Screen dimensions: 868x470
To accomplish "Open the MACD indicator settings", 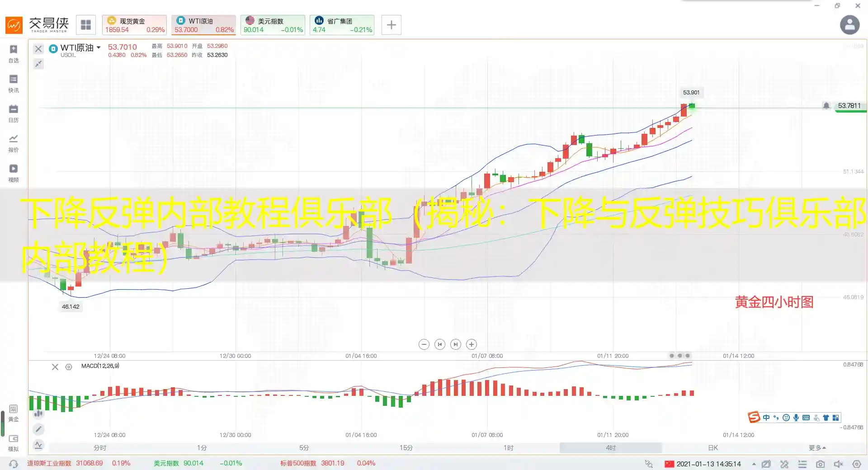I will pyautogui.click(x=69, y=367).
